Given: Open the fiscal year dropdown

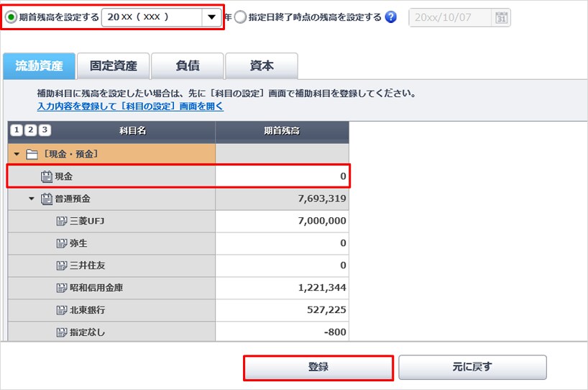Looking at the screenshot, I should click(211, 17).
